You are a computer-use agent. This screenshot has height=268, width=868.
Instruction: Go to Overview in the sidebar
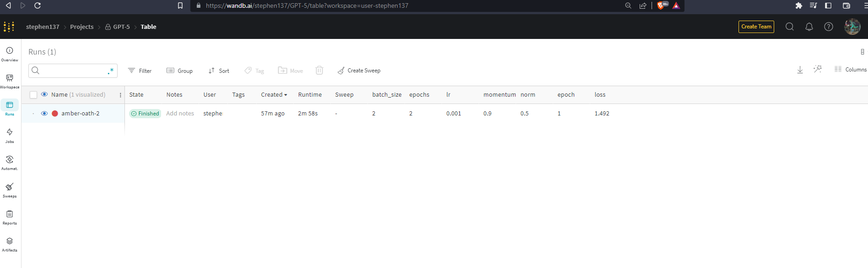(x=10, y=54)
